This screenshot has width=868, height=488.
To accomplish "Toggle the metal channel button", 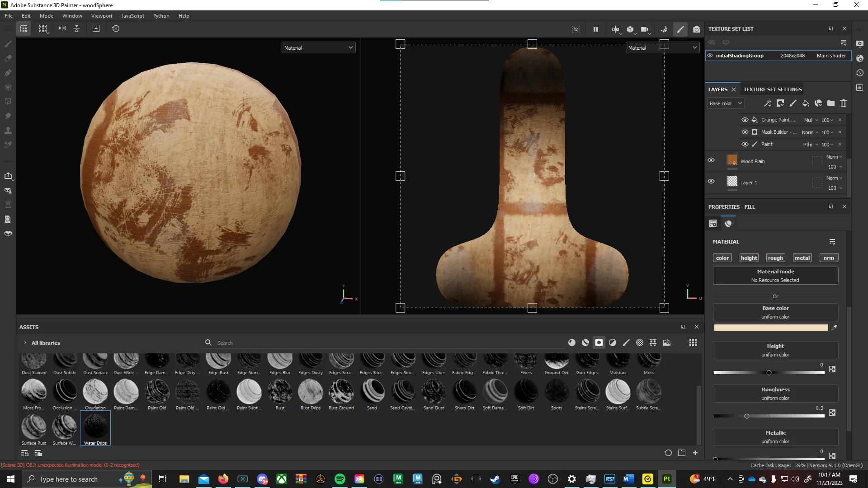I will click(802, 258).
